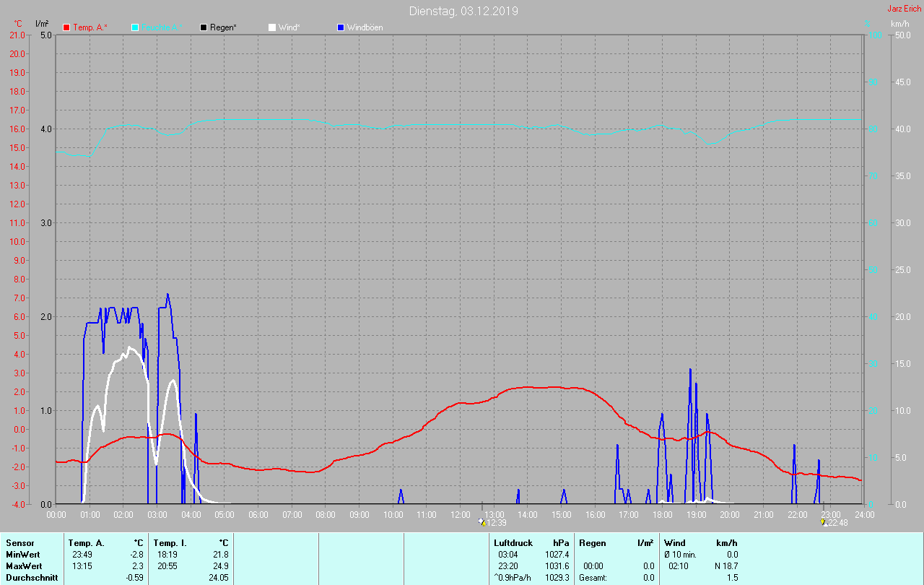Click the 'Wind' header in the table
This screenshot has height=585, width=924.
675,543
